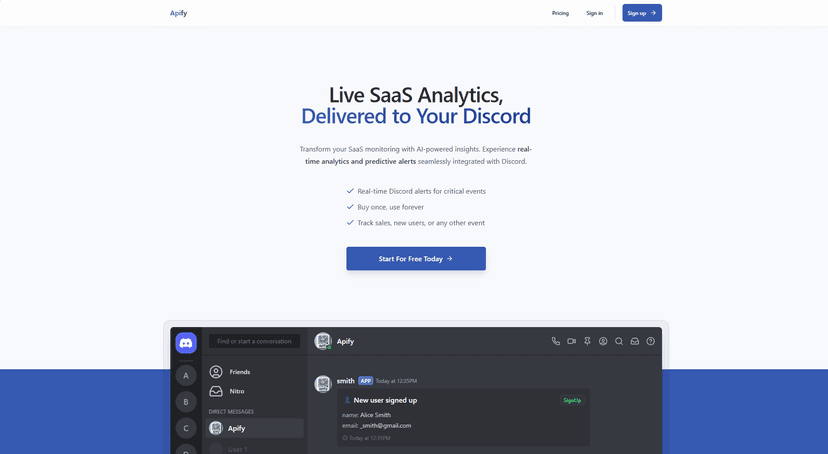Click the checkmark beside Buy once, use forever
This screenshot has width=828, height=454.
click(350, 207)
